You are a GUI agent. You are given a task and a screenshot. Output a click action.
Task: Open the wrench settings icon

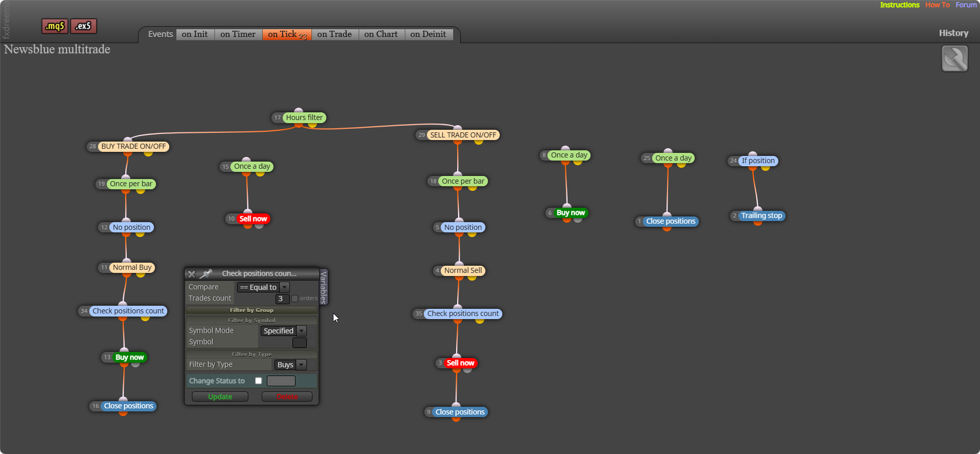955,59
